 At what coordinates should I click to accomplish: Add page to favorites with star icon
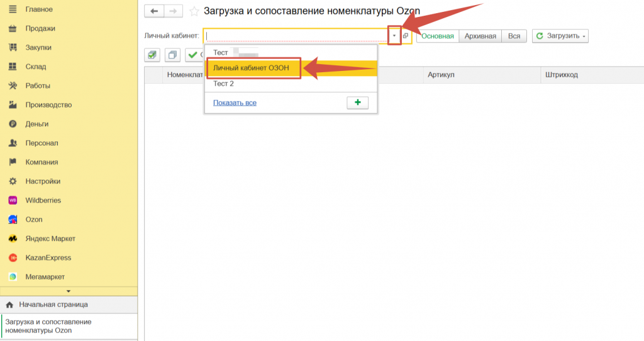194,11
